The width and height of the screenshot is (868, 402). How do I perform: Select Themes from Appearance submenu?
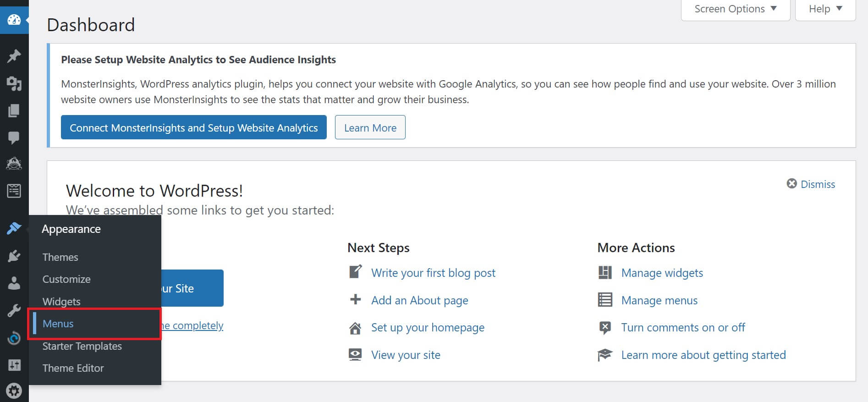coord(60,257)
